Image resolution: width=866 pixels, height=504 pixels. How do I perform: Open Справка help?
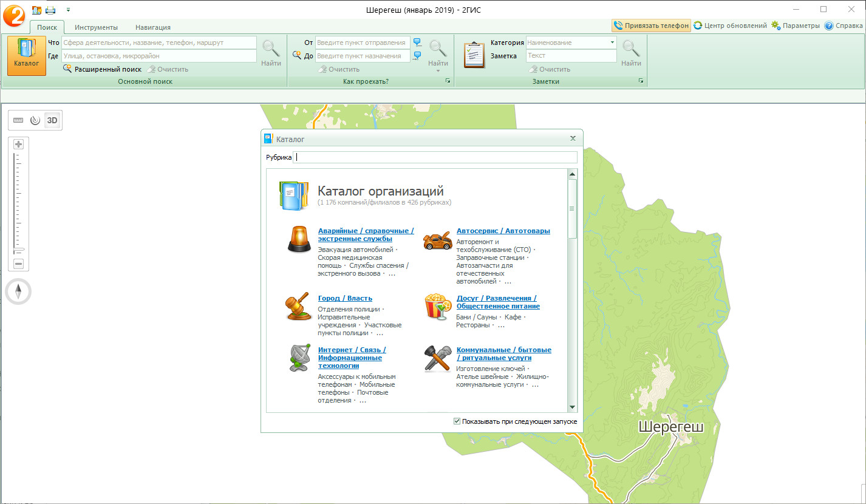pyautogui.click(x=843, y=26)
